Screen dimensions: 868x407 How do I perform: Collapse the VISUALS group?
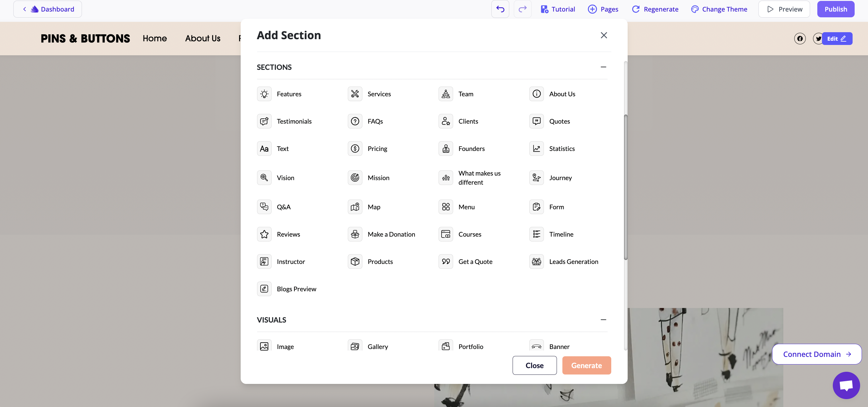click(x=603, y=319)
